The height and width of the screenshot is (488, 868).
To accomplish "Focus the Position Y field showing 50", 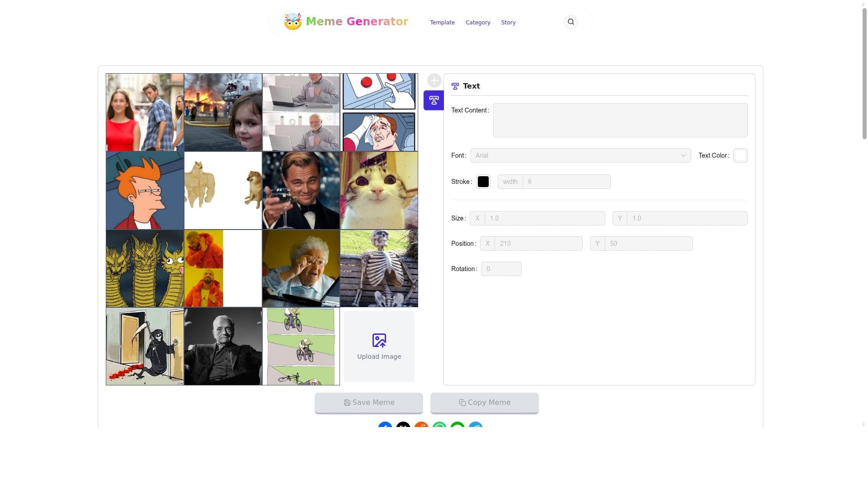I will click(x=649, y=244).
